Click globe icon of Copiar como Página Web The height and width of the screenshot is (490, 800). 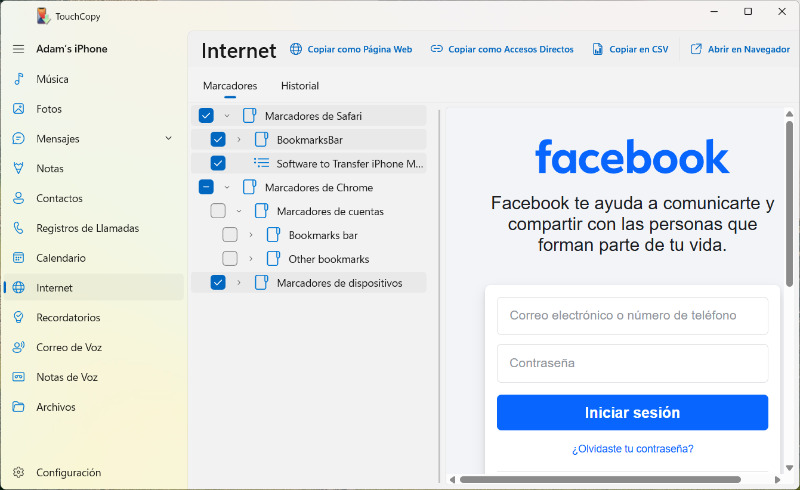click(296, 49)
